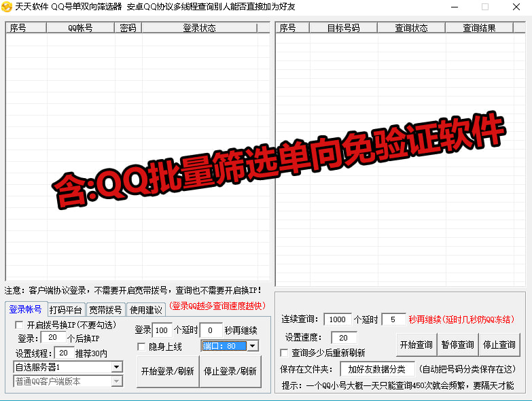
Task: Edit the 设置速度 field
Action: coord(344,338)
